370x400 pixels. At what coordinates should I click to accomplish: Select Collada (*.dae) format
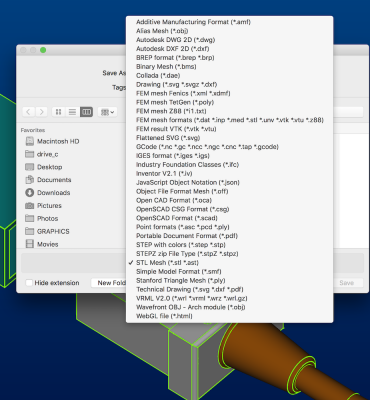tap(229, 76)
